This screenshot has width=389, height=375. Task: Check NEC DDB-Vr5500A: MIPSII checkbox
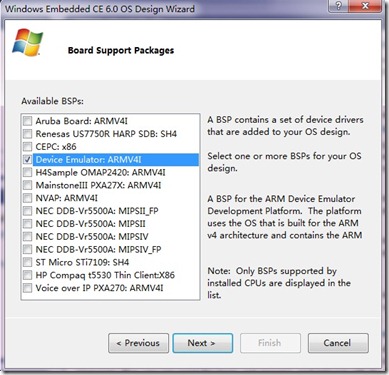[x=28, y=224]
